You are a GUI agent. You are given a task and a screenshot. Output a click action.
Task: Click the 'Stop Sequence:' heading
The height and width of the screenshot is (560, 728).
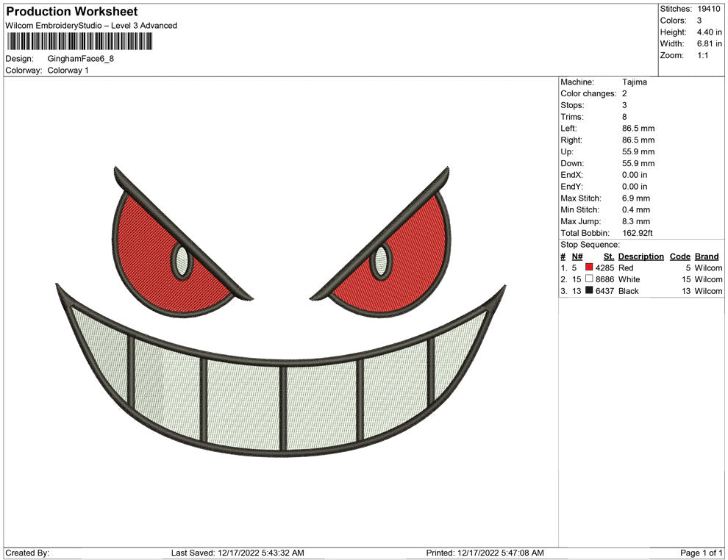[x=590, y=245]
